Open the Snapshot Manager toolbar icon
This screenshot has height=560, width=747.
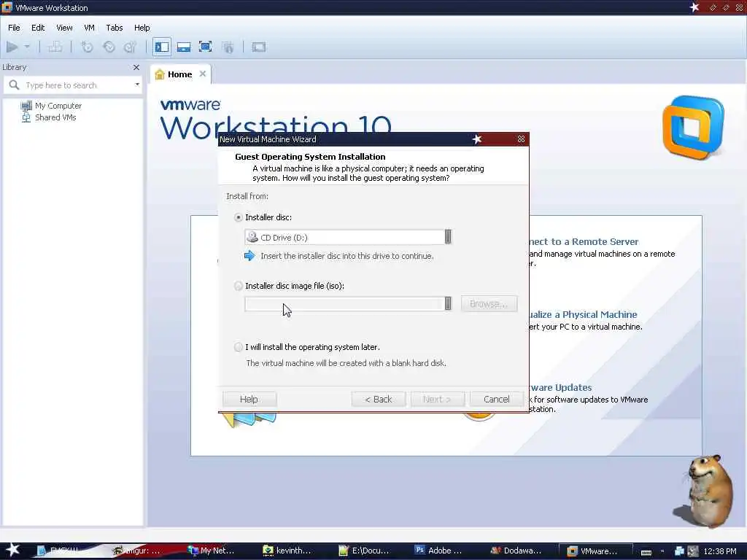pos(130,47)
